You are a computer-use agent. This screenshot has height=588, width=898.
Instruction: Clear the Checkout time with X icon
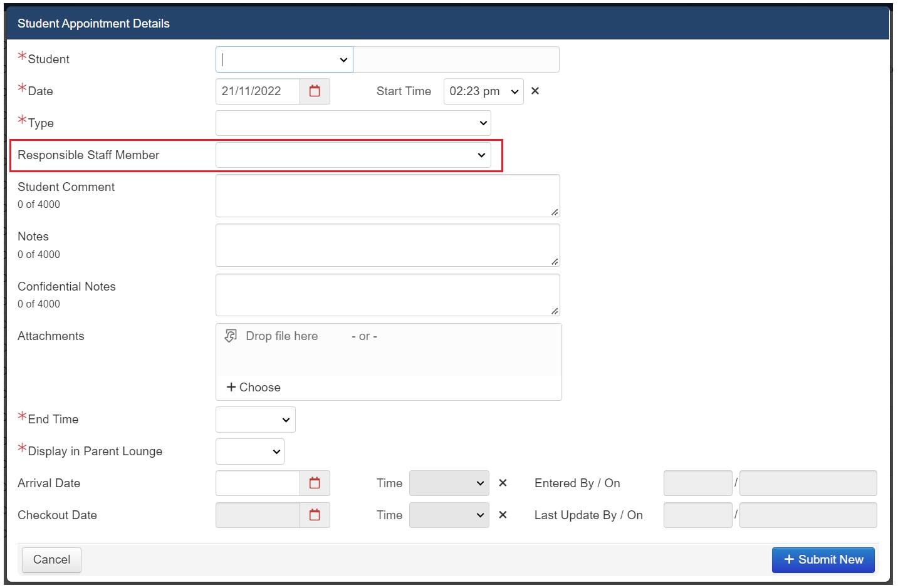click(503, 515)
